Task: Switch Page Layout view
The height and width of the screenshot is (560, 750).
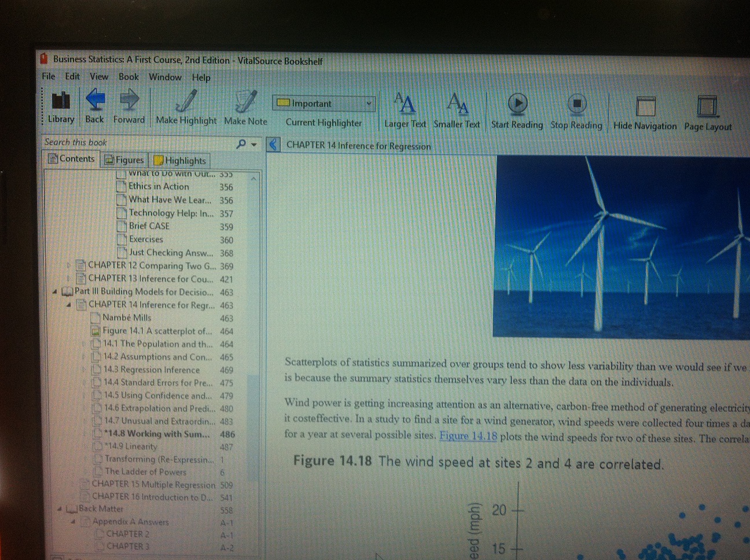Action: point(707,107)
